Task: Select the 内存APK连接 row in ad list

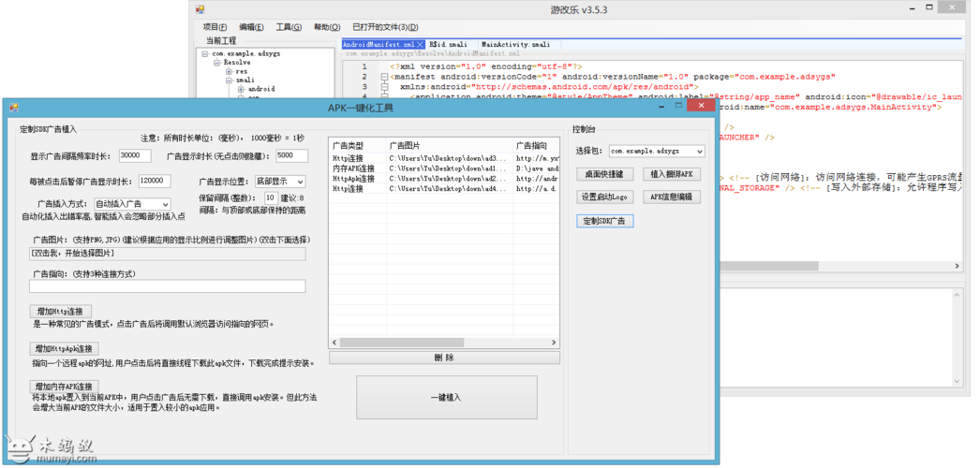Action: (444, 168)
